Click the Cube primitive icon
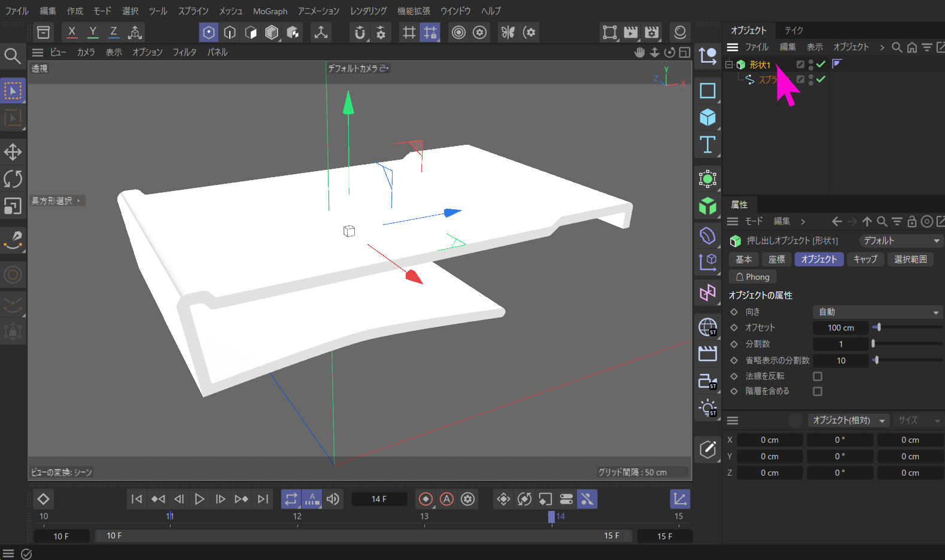The height and width of the screenshot is (560, 945). (x=707, y=117)
